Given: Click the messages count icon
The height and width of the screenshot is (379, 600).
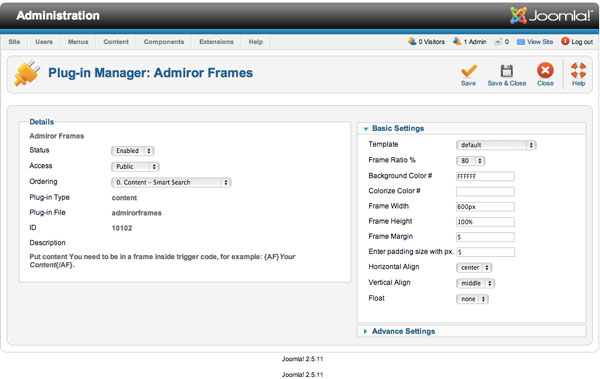Looking at the screenshot, I should point(498,42).
